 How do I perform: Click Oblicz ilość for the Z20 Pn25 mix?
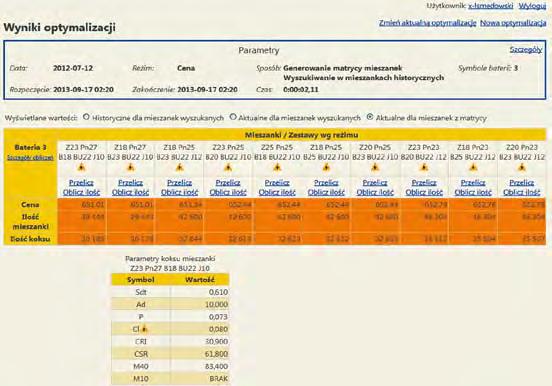(x=375, y=192)
